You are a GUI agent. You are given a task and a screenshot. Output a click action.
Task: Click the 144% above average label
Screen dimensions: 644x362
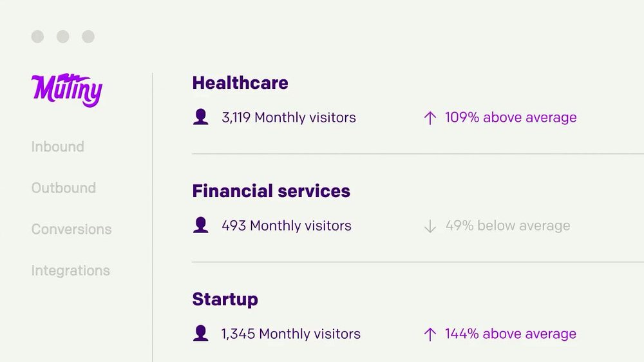(511, 334)
